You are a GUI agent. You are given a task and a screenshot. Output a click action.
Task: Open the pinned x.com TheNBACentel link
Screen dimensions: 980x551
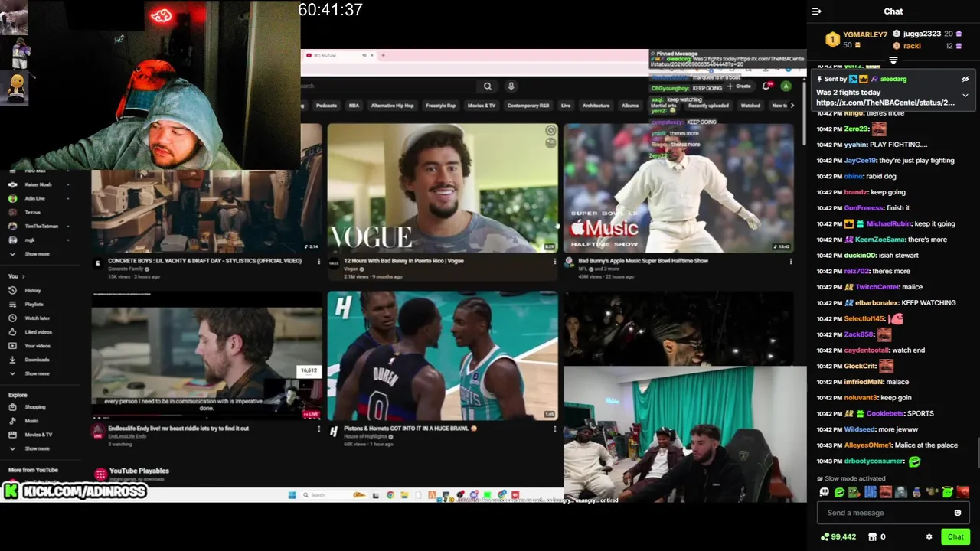tap(885, 103)
